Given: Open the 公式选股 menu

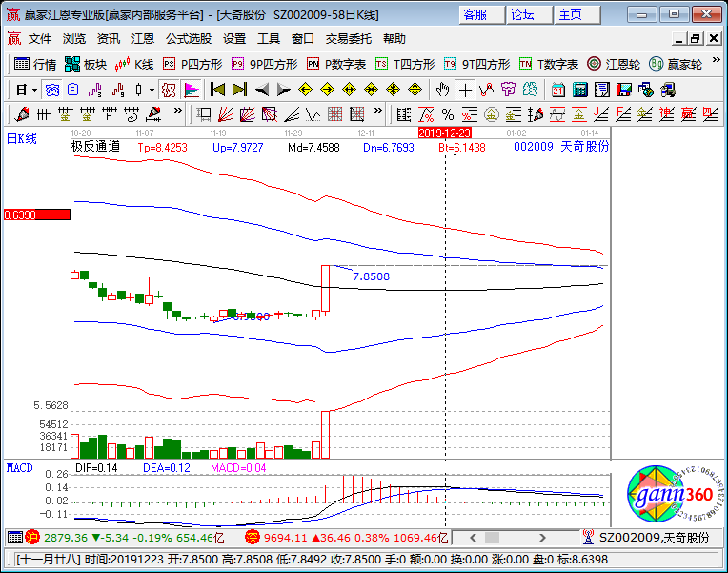Looking at the screenshot, I should tap(189, 38).
